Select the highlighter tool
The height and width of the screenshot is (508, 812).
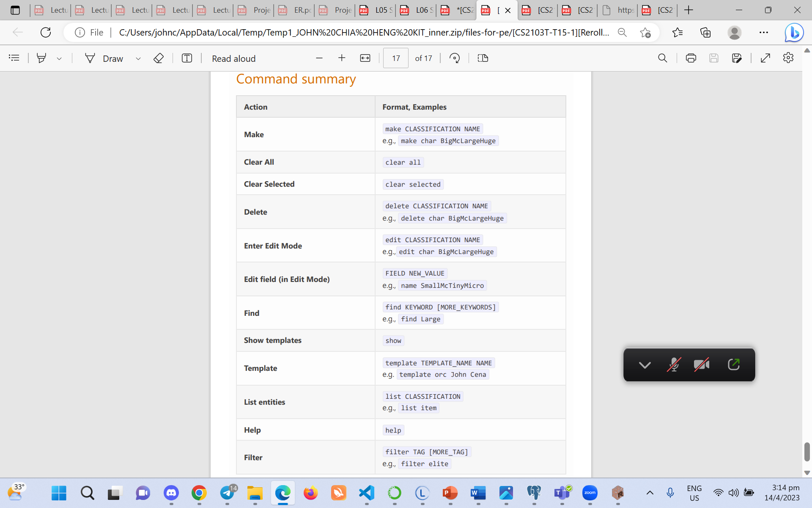[x=41, y=58]
